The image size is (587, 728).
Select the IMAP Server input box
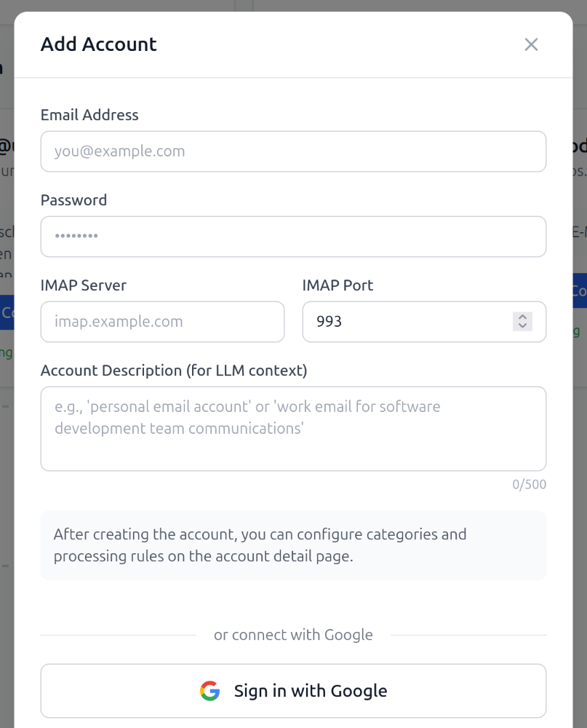click(x=161, y=322)
